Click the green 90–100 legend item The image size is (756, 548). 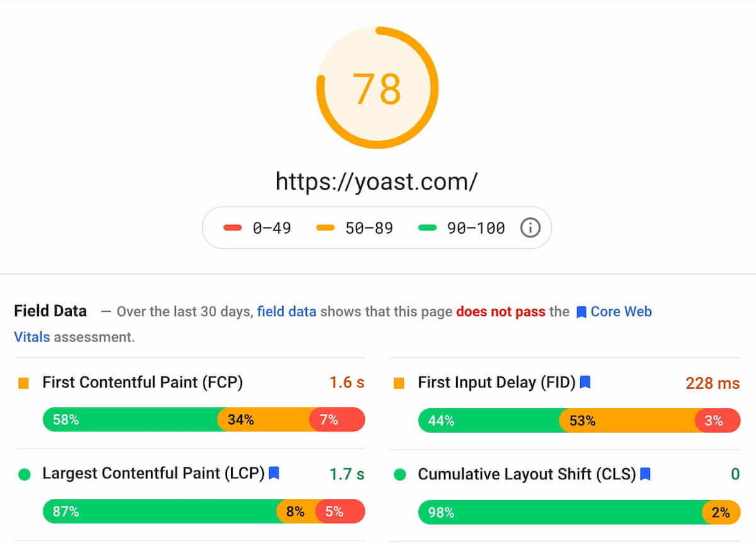point(462,228)
